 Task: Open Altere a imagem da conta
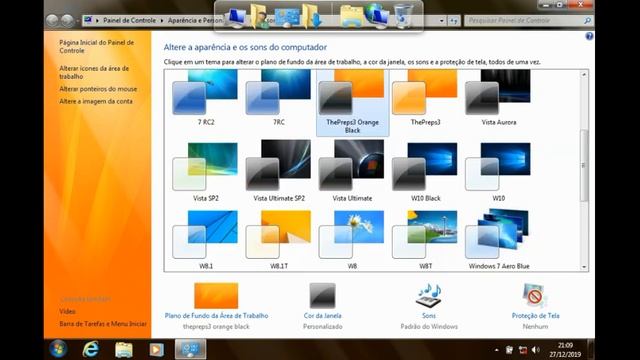pyautogui.click(x=96, y=101)
